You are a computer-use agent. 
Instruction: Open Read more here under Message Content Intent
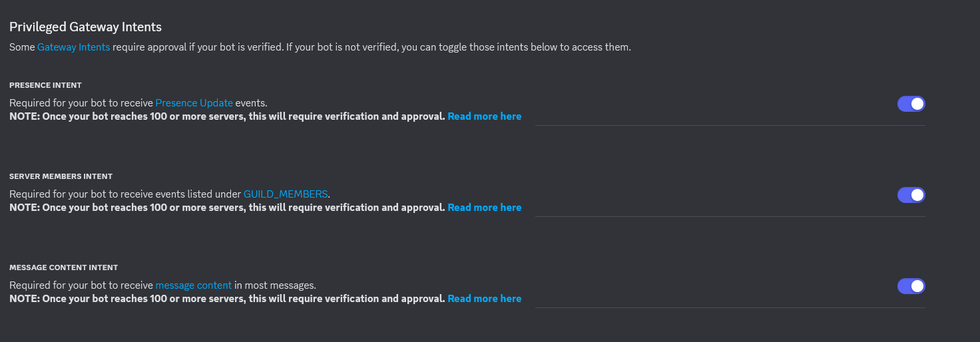(x=484, y=299)
